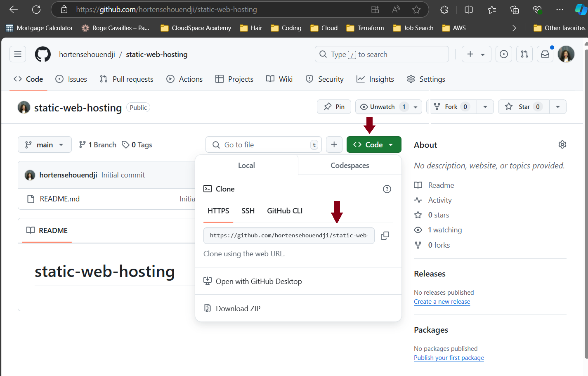Viewport: 588px width, 376px height.
Task: Open the Terraform bookmarks folder
Action: 365,28
